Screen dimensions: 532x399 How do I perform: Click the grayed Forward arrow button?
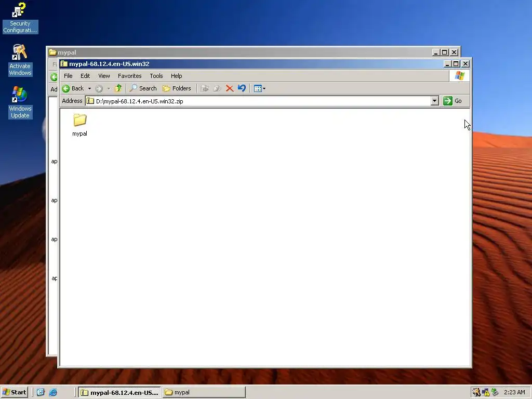coord(99,88)
